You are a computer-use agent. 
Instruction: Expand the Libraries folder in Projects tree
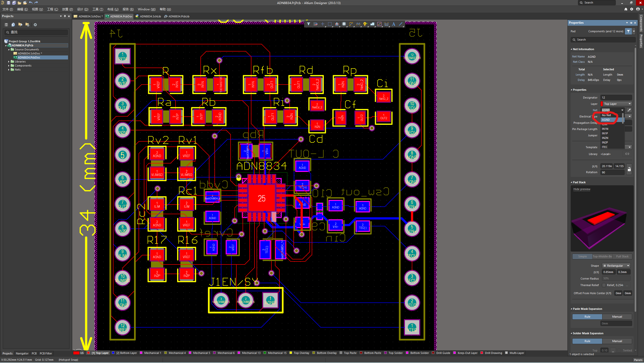9,62
